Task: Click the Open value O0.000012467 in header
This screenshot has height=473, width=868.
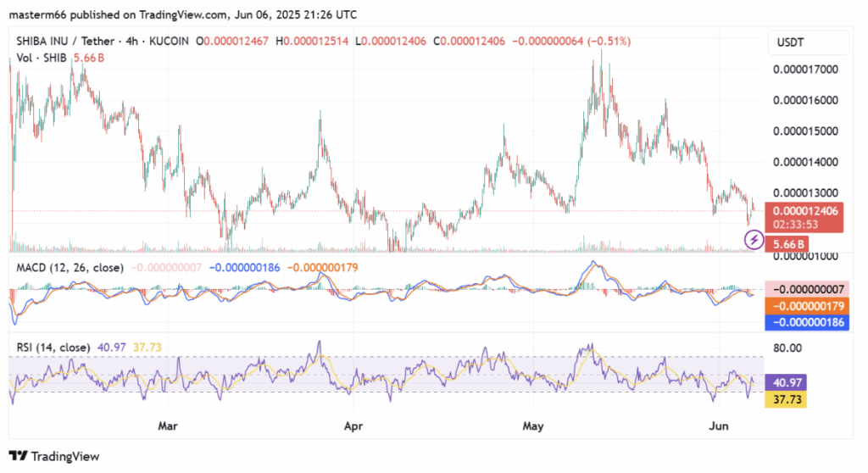Action: click(232, 41)
